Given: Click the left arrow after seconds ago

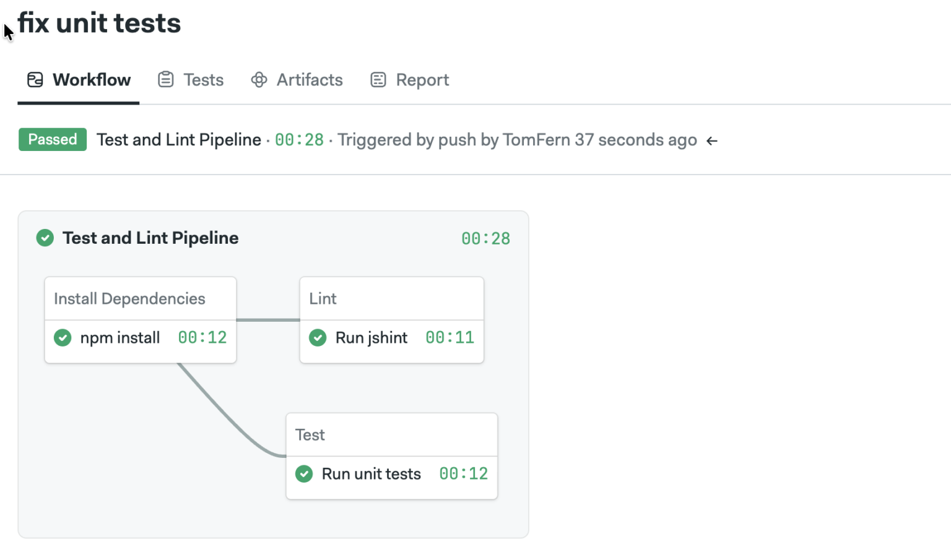Looking at the screenshot, I should point(712,141).
